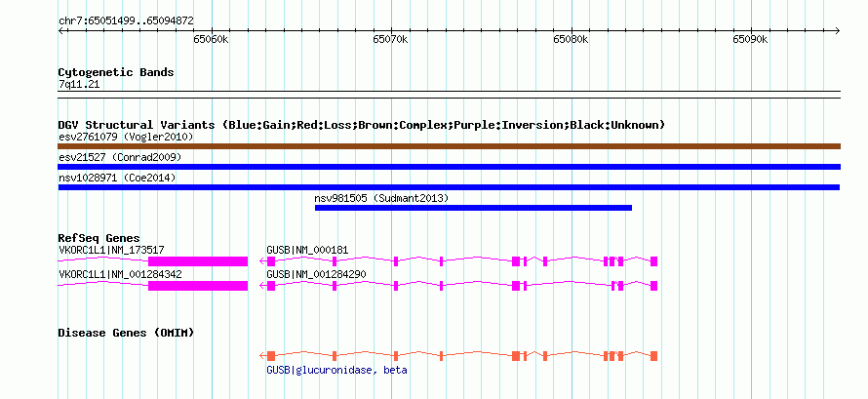Click the 65080k ruler tick label
Image resolution: width=868 pixels, height=399 pixels.
571,39
